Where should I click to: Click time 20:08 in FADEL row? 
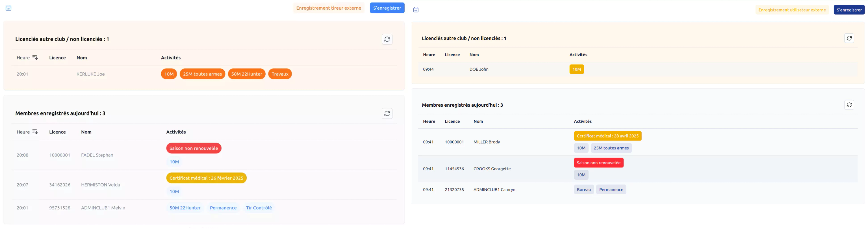click(22, 155)
